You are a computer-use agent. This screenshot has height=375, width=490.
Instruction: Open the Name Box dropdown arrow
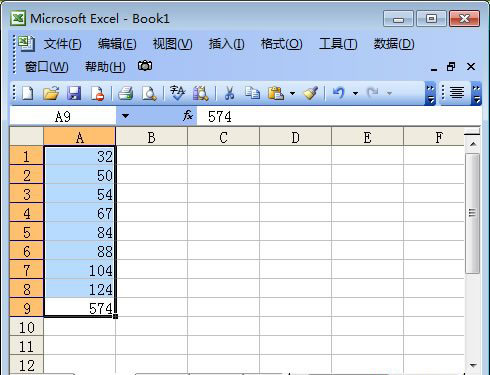tap(125, 116)
